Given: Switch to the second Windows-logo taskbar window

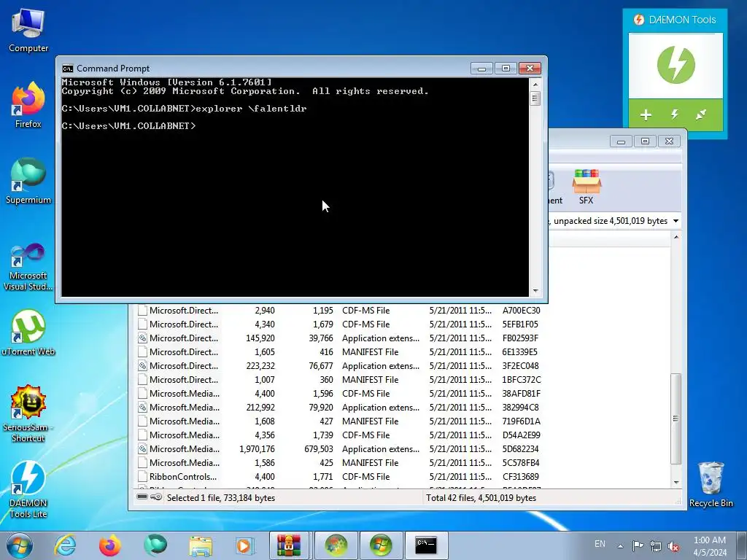Looking at the screenshot, I should point(381,545).
